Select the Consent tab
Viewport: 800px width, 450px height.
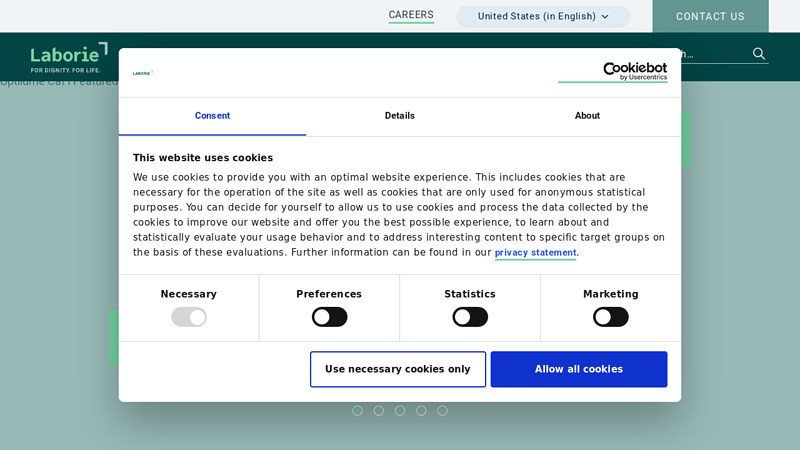[212, 116]
